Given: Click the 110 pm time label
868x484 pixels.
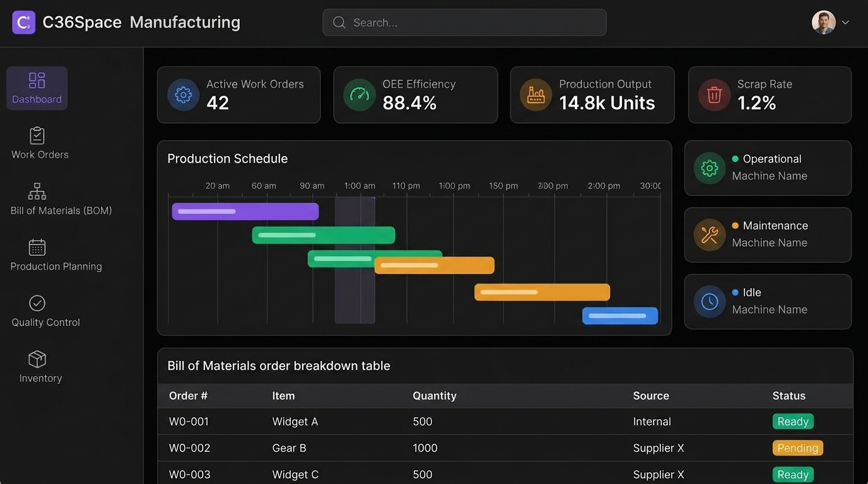Looking at the screenshot, I should tap(406, 186).
